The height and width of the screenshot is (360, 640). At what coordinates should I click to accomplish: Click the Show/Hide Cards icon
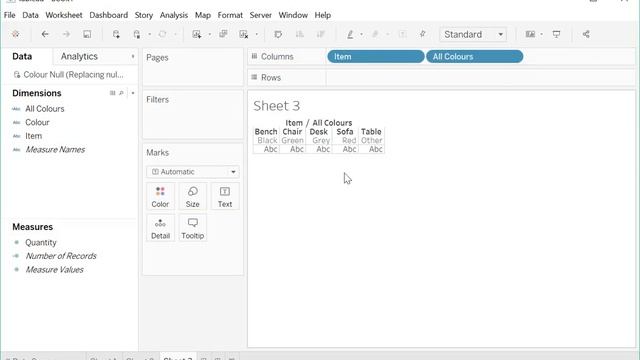[x=530, y=34]
